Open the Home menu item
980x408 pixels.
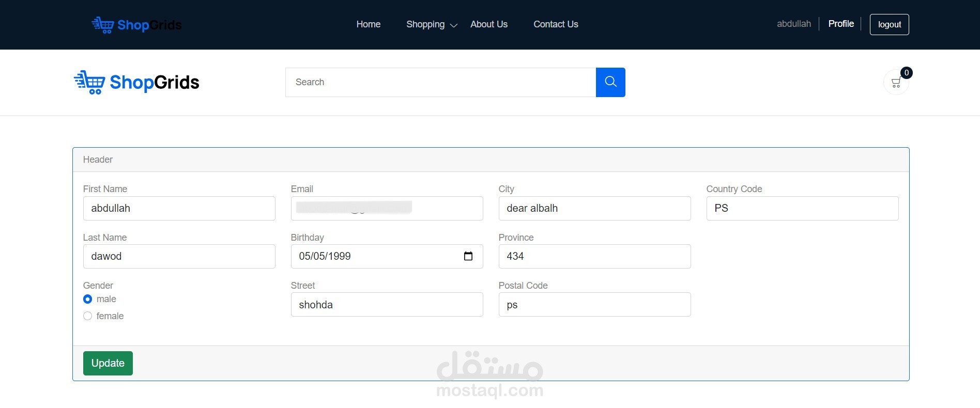(369, 24)
